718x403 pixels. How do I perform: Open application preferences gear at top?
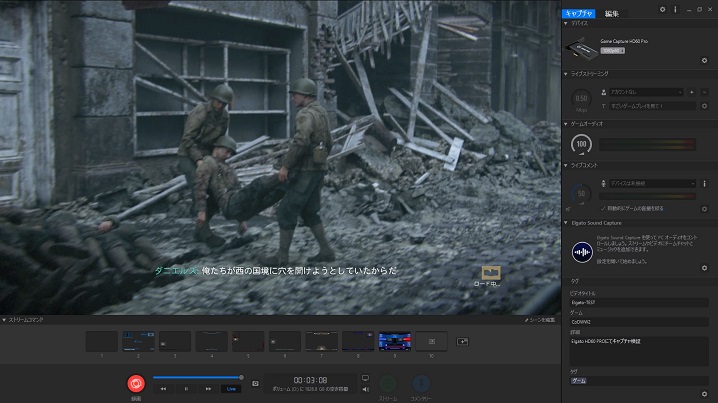pyautogui.click(x=662, y=9)
